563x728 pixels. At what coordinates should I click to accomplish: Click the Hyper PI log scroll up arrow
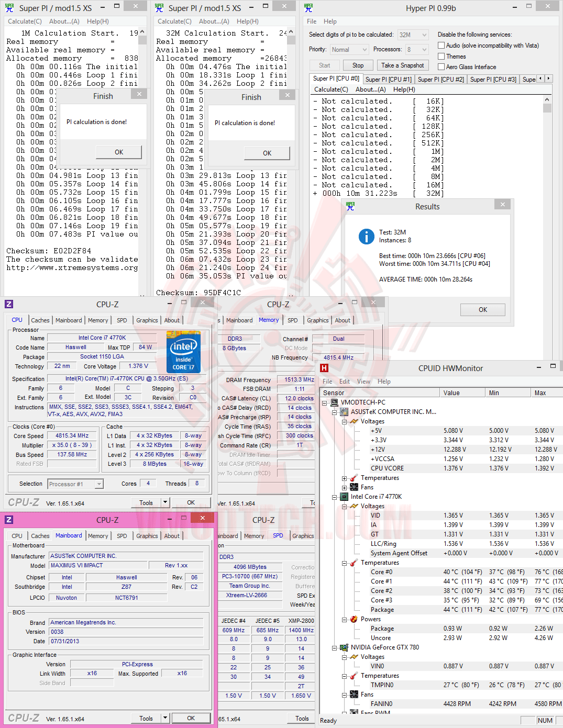[x=547, y=100]
